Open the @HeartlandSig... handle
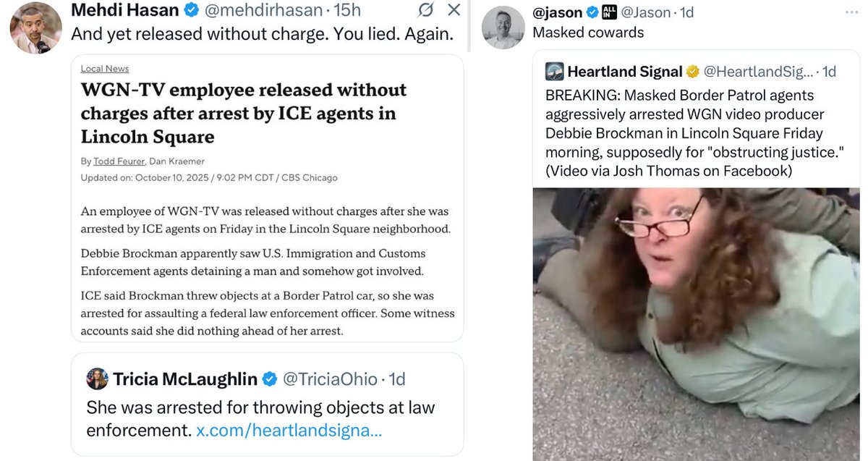The height and width of the screenshot is (461, 868). point(759,71)
